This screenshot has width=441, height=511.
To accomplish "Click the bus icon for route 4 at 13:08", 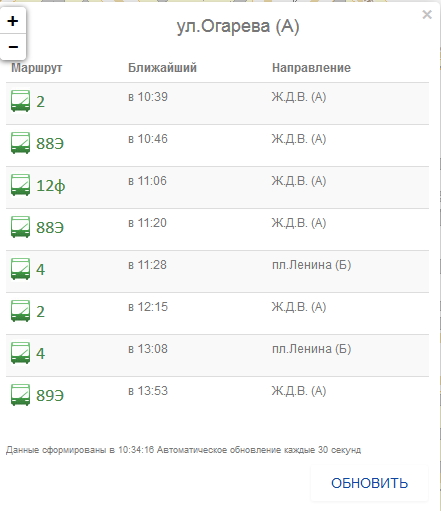I will click(20, 353).
